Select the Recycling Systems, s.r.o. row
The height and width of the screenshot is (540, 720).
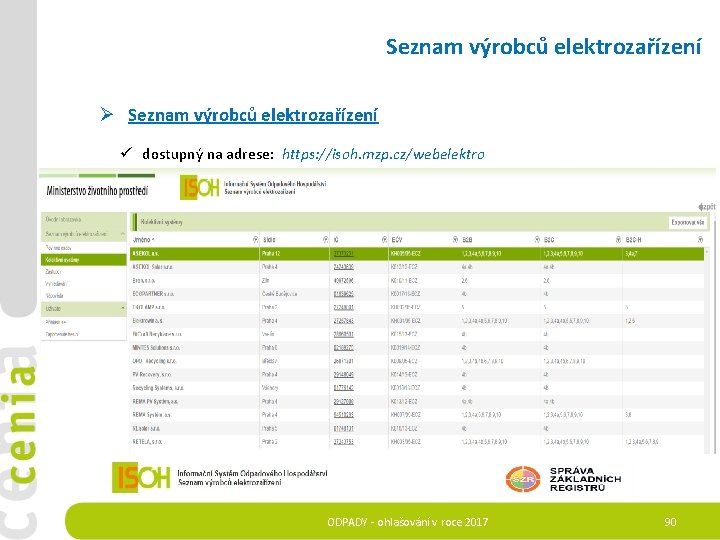click(x=417, y=388)
